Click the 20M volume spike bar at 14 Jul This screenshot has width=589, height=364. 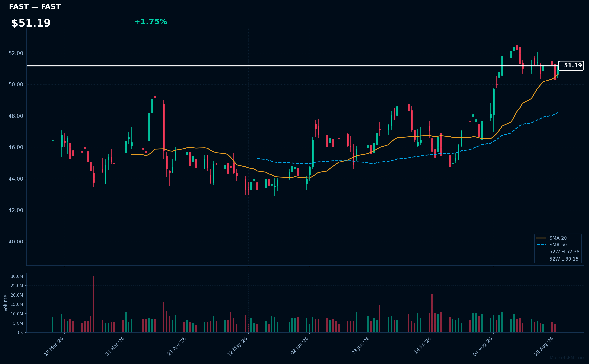[x=432, y=313]
